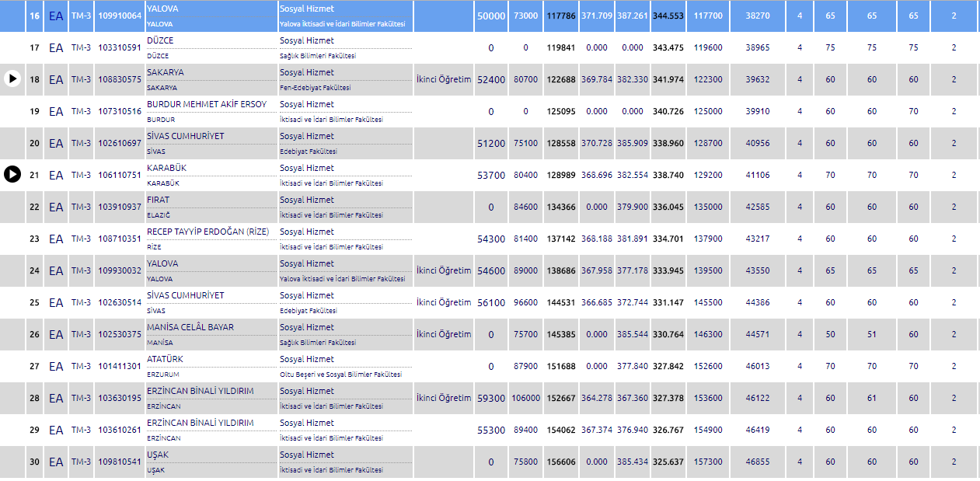Screen dimensions: 980x481
Task: Click the EA label in row 30
Action: pos(56,462)
